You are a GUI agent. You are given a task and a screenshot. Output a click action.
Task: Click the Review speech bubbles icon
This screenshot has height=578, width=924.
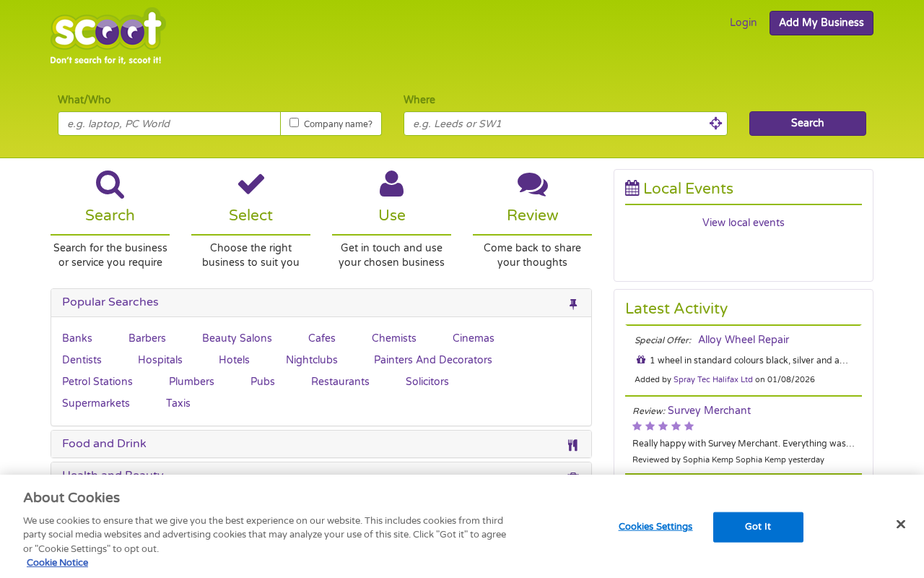coord(532,184)
